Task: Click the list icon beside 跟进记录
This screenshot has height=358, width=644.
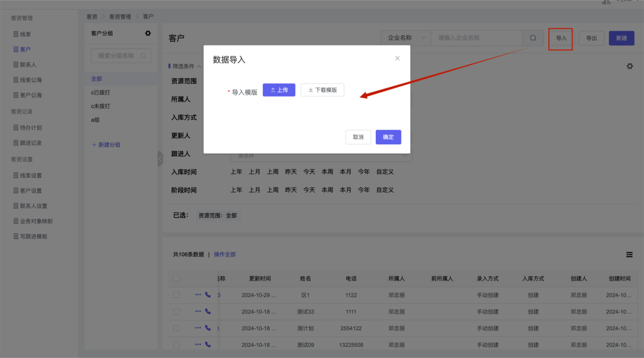Action: (16, 143)
